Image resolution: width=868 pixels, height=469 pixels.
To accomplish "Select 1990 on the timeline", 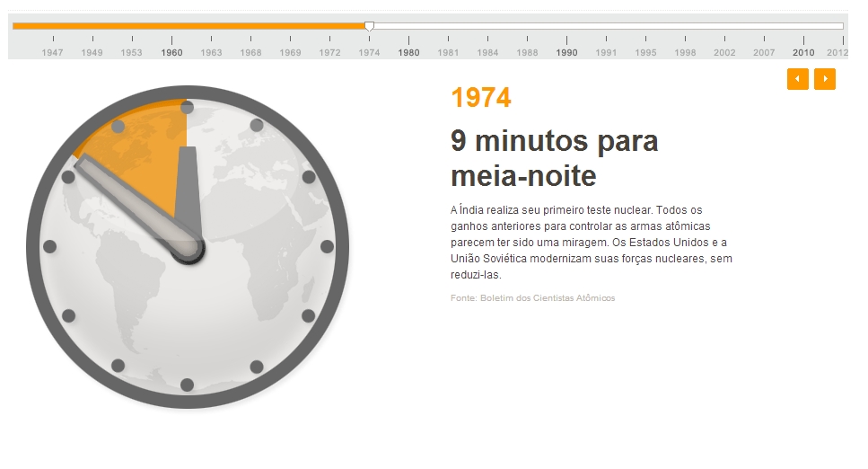I will (x=566, y=52).
